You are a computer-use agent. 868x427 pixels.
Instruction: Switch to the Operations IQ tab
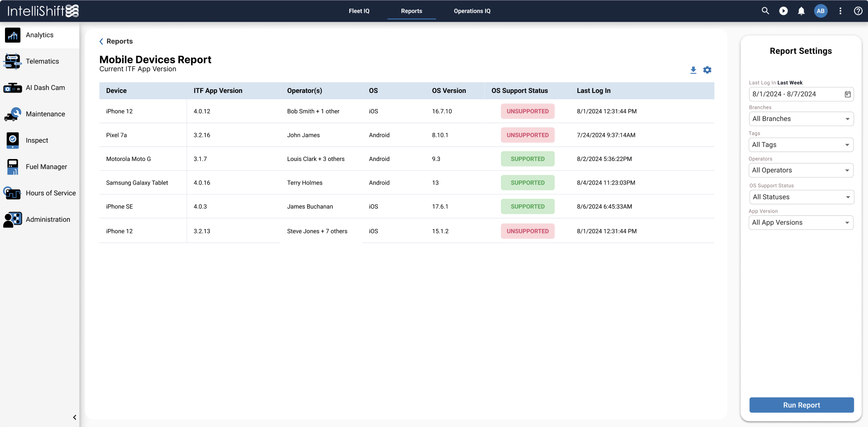[472, 11]
